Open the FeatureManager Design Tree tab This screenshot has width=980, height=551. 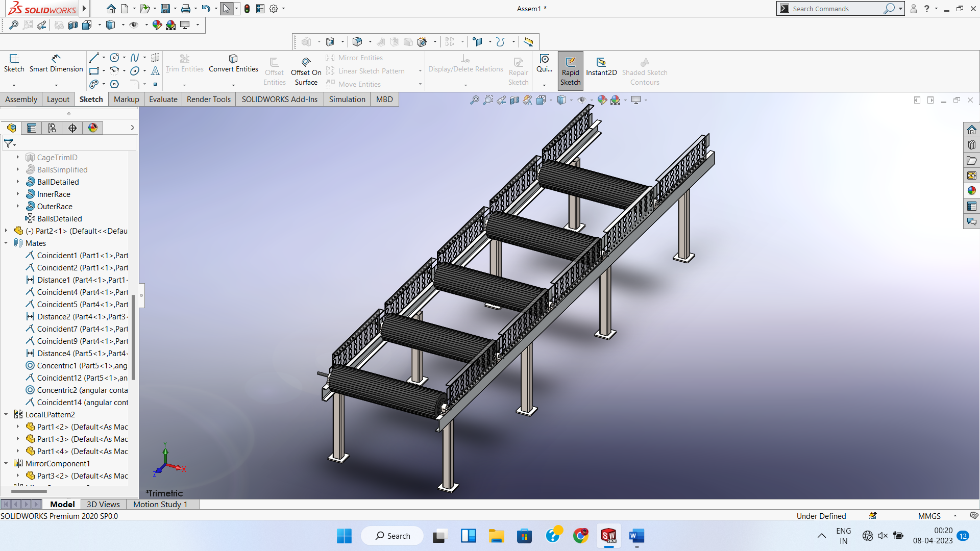(x=11, y=128)
